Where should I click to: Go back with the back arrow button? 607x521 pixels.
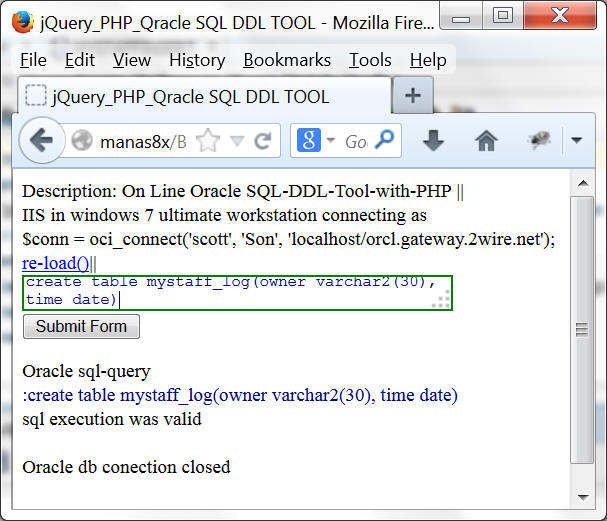pos(42,140)
